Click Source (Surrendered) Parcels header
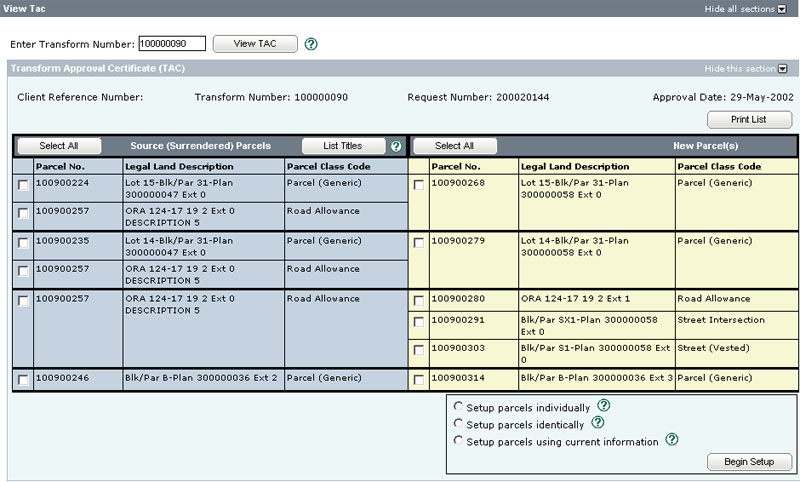Viewport: 800px width, 482px height. click(201, 146)
